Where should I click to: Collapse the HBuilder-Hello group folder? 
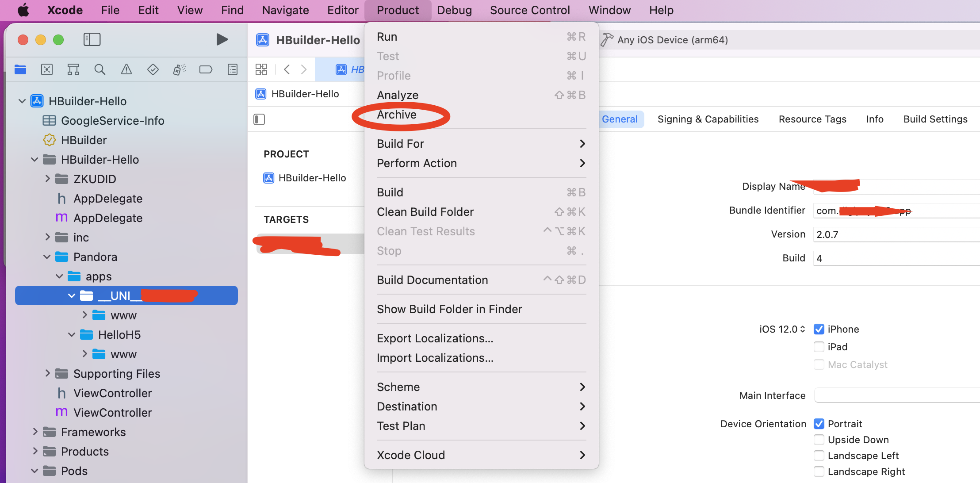(34, 160)
